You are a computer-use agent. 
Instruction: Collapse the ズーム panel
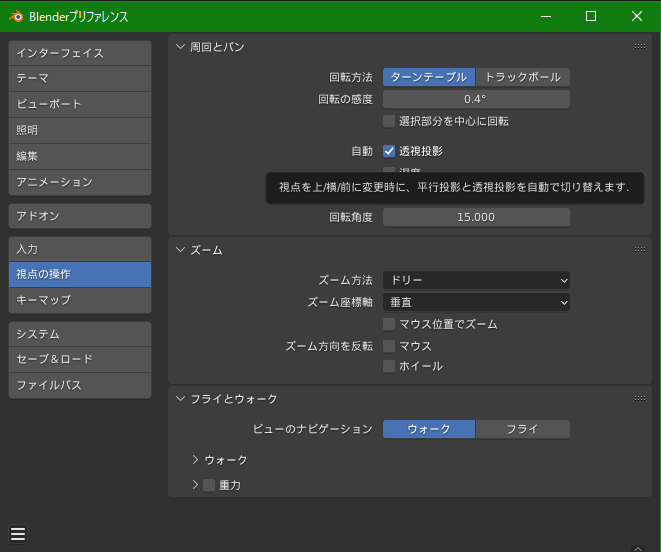pos(180,250)
